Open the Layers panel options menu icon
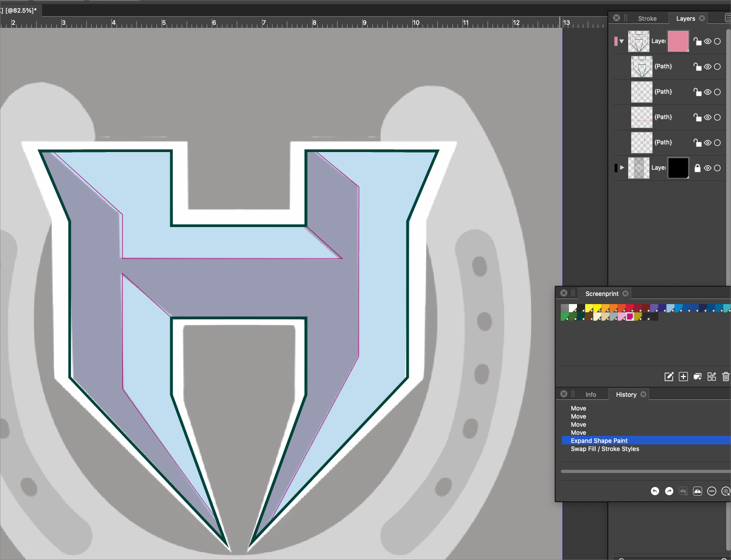Viewport: 731px width, 560px height. [727, 18]
